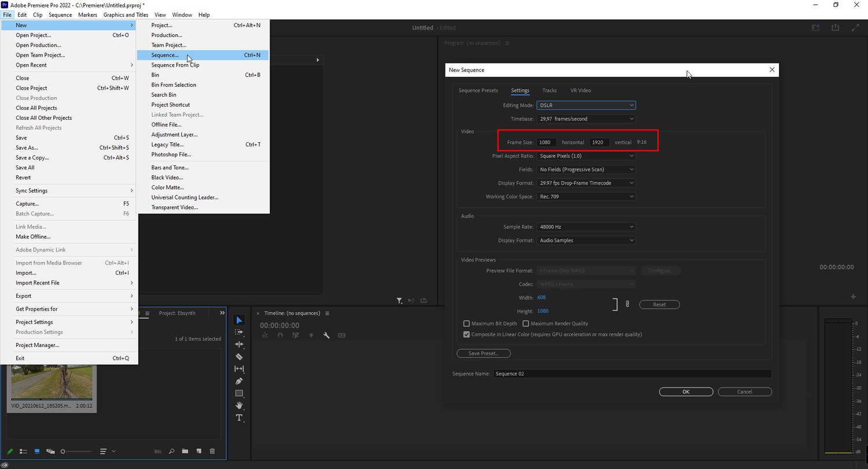Open the Sample Rate dropdown
Viewport: 868px width, 469px height.
[x=586, y=227]
